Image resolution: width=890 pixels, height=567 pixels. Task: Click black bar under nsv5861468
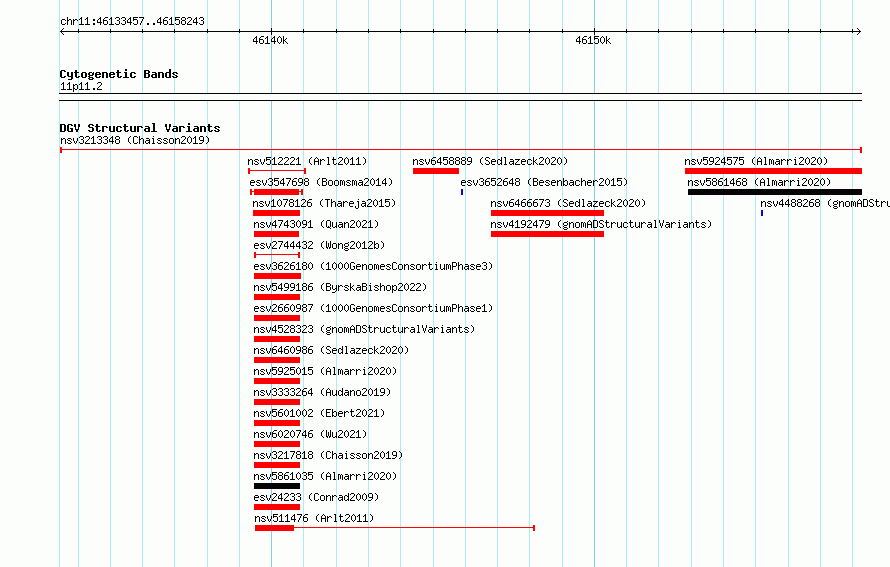tap(775, 192)
